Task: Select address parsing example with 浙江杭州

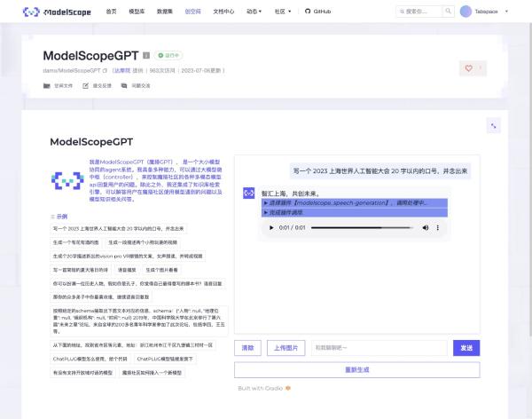Action: [x=133, y=345]
